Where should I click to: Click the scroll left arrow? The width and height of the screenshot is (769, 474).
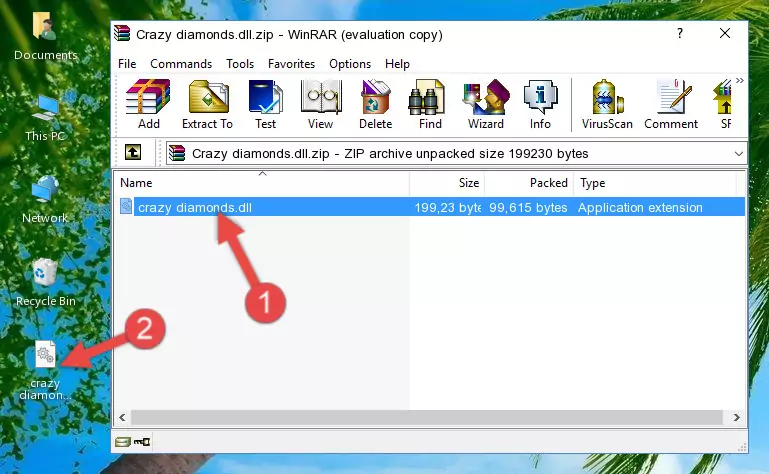click(x=122, y=417)
